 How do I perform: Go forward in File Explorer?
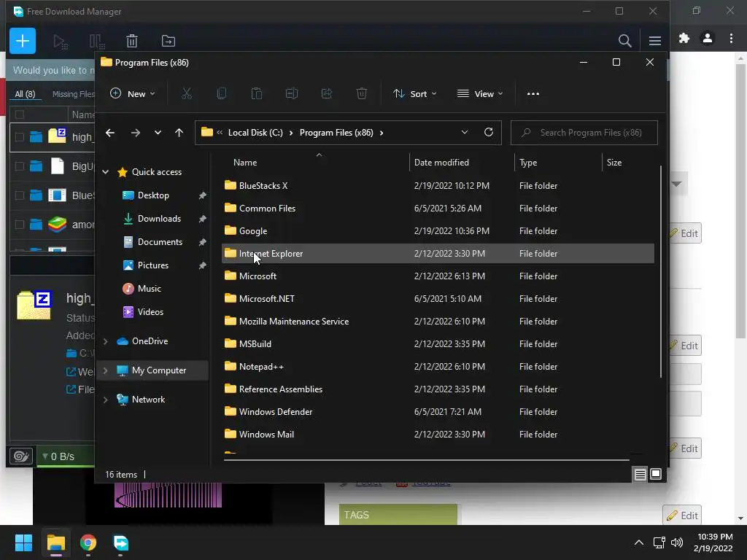(x=135, y=133)
